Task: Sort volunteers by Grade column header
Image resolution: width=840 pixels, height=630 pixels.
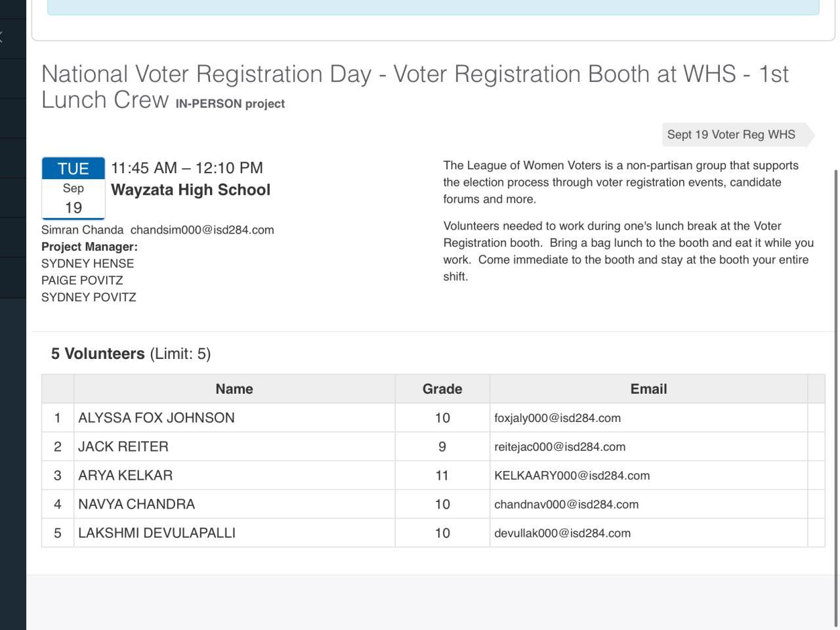Action: (442, 389)
